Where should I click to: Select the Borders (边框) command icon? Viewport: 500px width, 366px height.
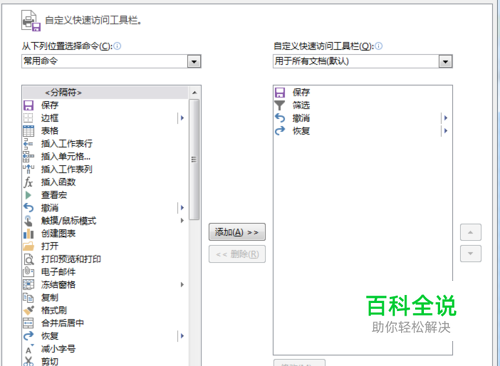pyautogui.click(x=28, y=118)
